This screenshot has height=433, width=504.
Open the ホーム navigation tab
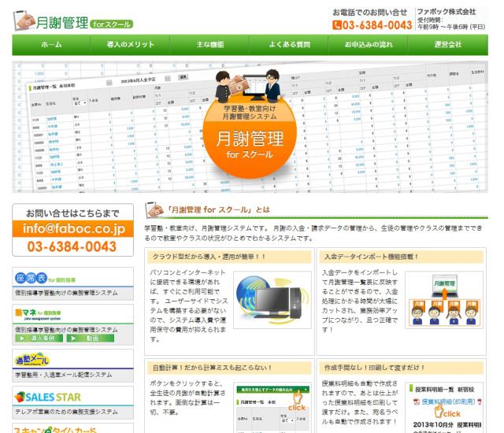coord(51,45)
